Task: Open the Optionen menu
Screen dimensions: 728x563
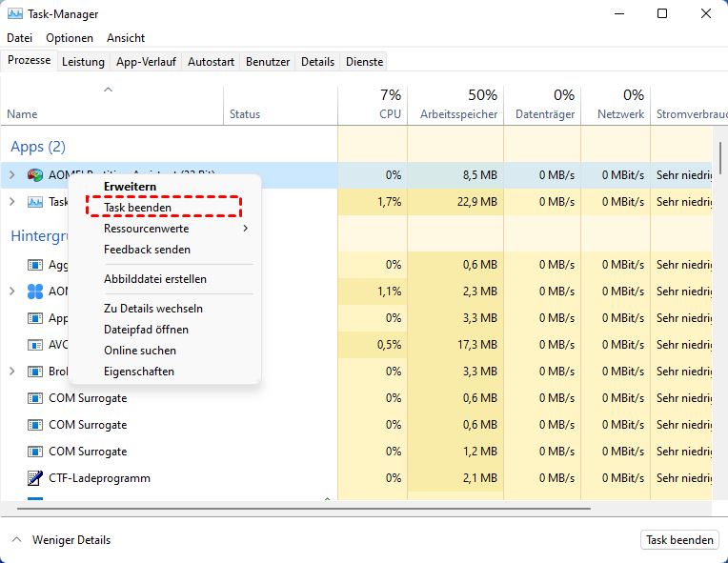Action: coord(70,38)
